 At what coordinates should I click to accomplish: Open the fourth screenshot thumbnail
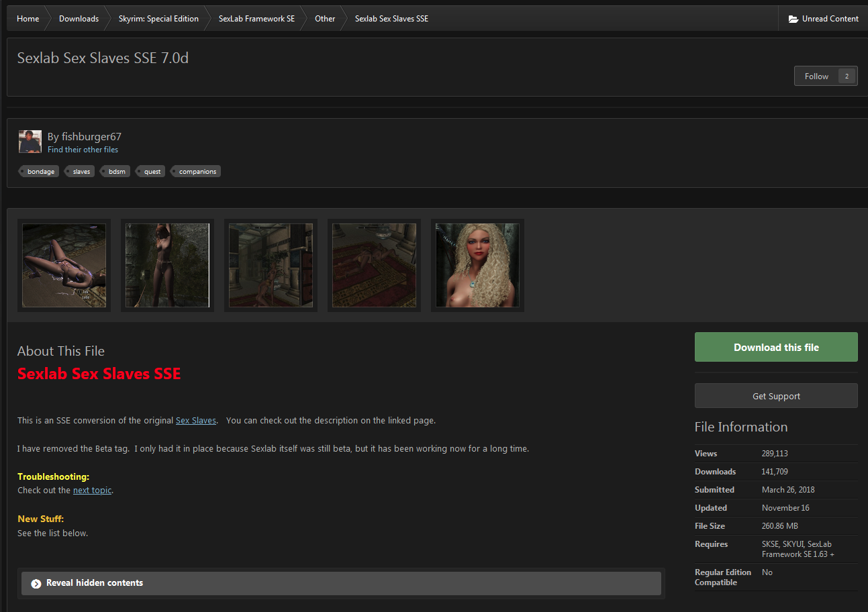pos(374,265)
